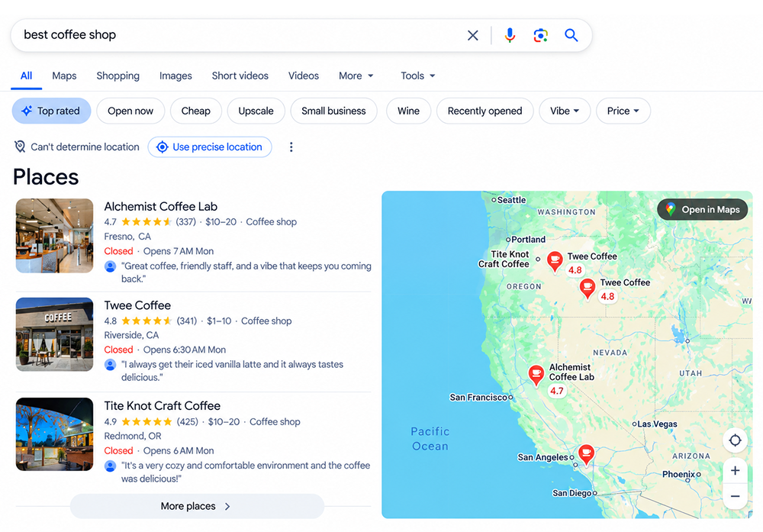This screenshot has height=532, width=763.
Task: Click the Places section heading
Action: [x=46, y=176]
